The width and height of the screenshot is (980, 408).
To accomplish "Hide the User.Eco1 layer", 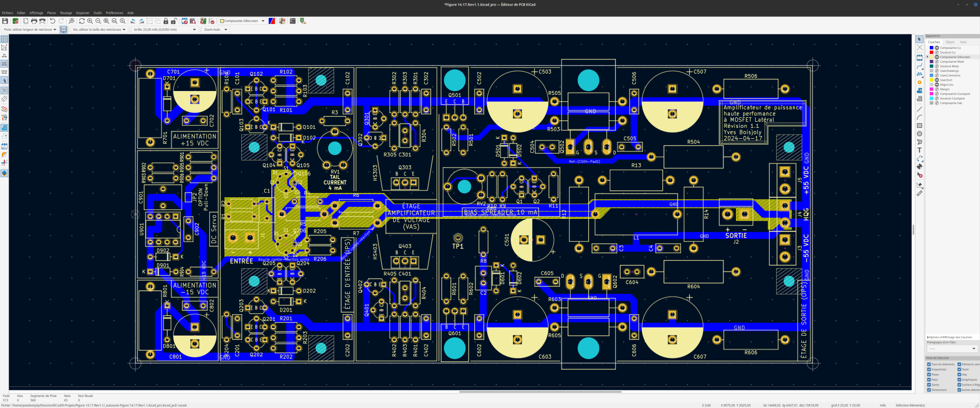I will [937, 80].
